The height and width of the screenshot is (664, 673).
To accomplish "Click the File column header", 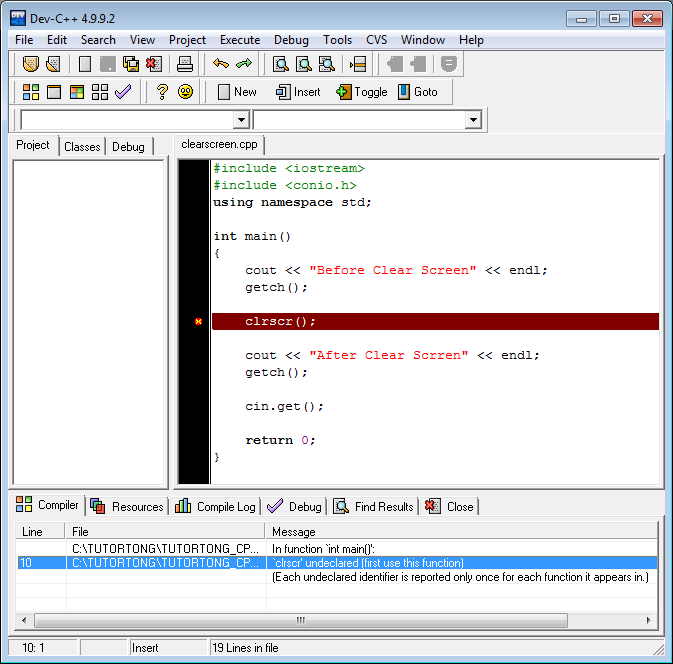I will (165, 531).
